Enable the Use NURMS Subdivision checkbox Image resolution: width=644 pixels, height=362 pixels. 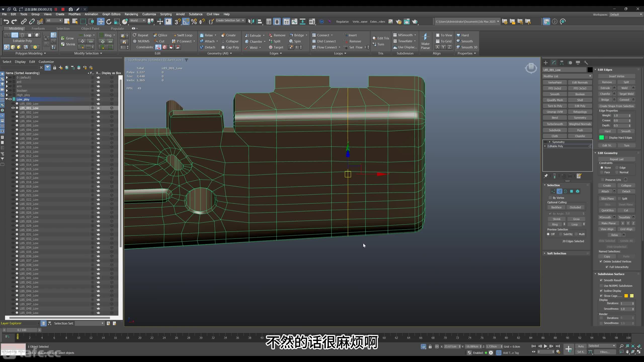pos(601,286)
